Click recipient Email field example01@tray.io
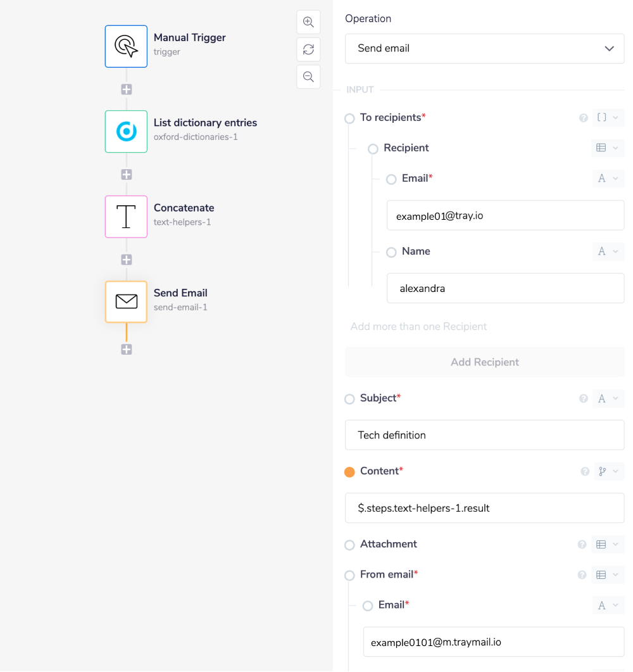The width and height of the screenshot is (633, 672). pyautogui.click(x=505, y=215)
